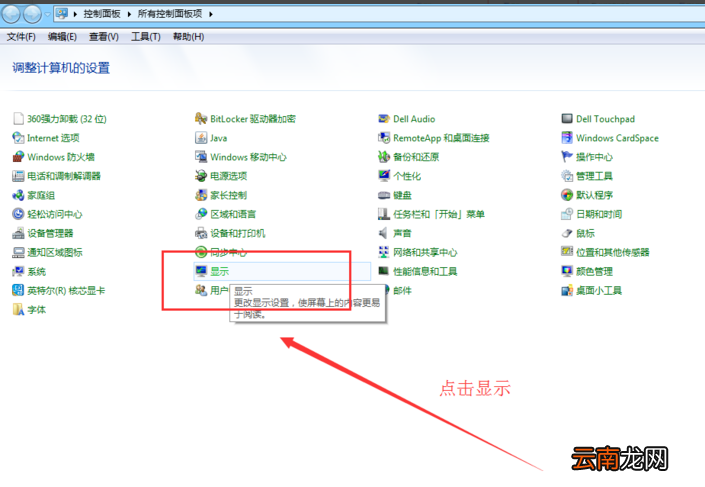
Task: Open 备份和还原 icon
Action: click(384, 157)
